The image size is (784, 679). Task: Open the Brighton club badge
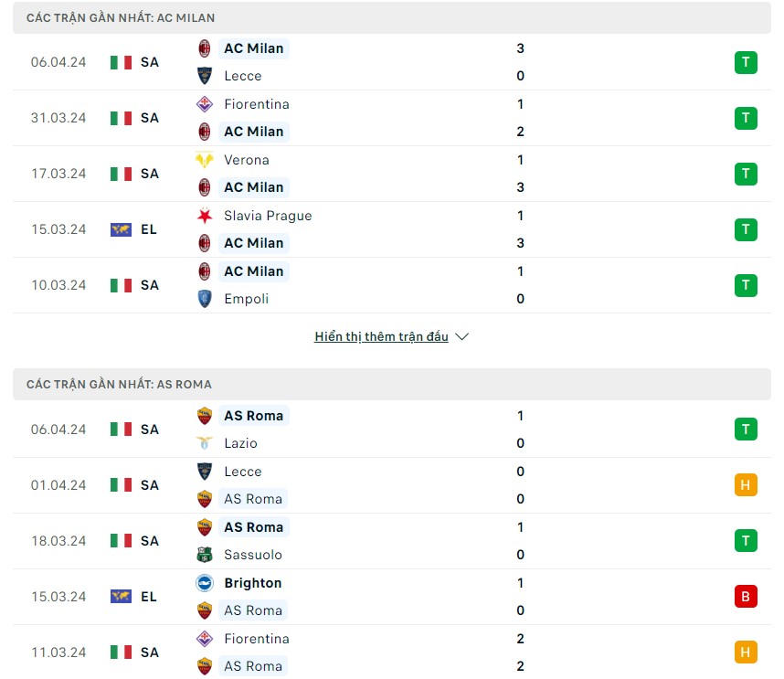tap(206, 583)
